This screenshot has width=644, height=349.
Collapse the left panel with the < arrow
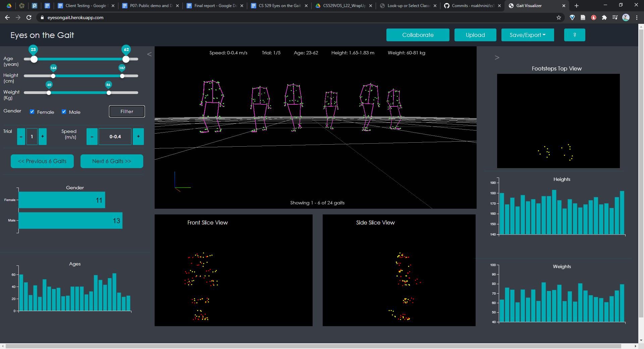pyautogui.click(x=149, y=54)
